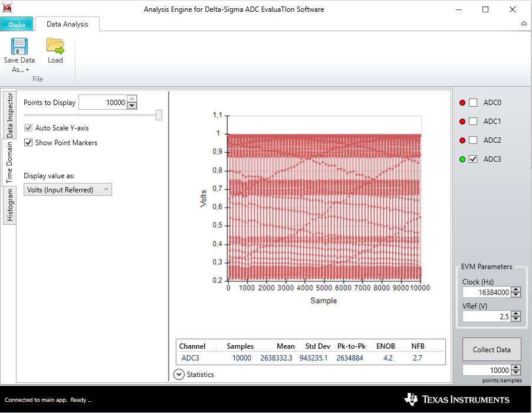532x413 pixels.
Task: Click the status bar Connected to main app text
Action: tap(48, 400)
